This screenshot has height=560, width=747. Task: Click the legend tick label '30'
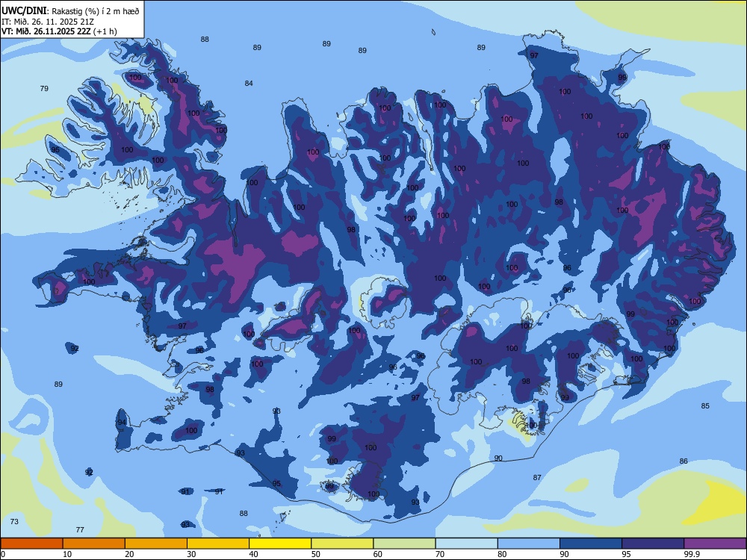tap(191, 554)
